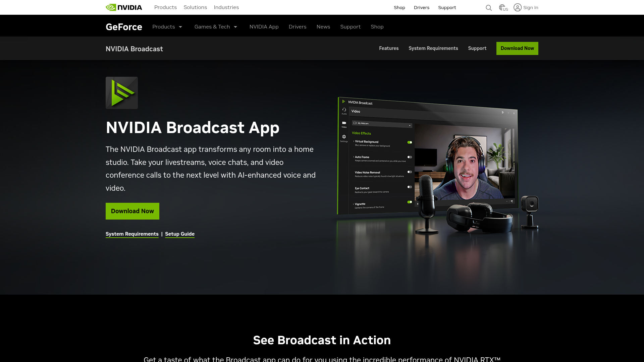Click the GeForce logo
644x362 pixels.
tap(124, 27)
